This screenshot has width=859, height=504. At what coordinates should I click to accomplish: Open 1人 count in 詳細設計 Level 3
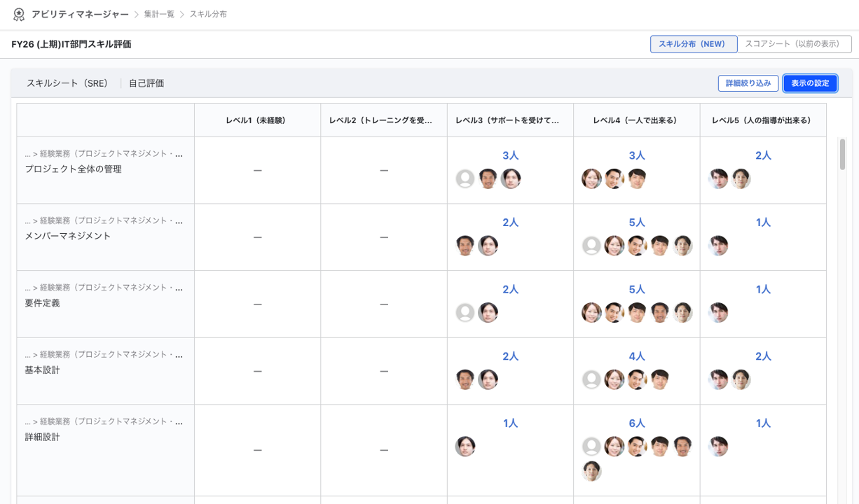510,423
